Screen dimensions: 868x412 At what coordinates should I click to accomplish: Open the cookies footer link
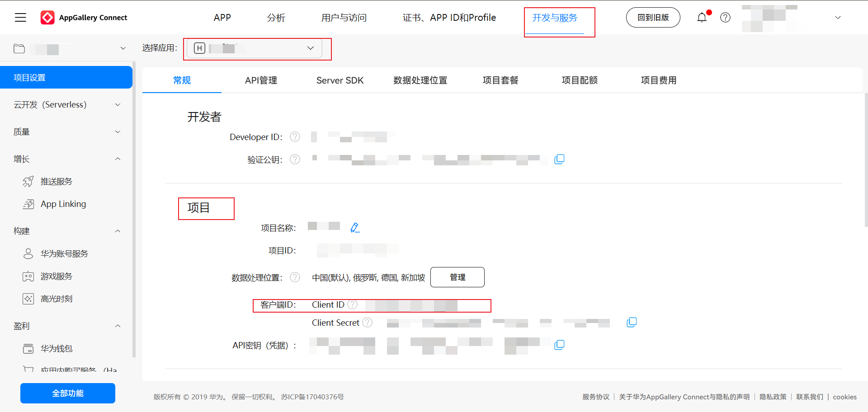(845, 397)
